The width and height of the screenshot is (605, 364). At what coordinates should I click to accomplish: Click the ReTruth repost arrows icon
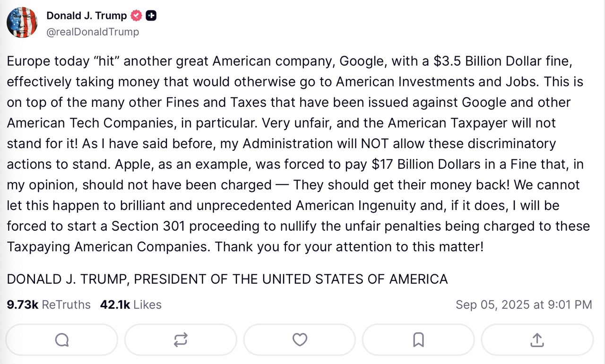click(x=181, y=339)
